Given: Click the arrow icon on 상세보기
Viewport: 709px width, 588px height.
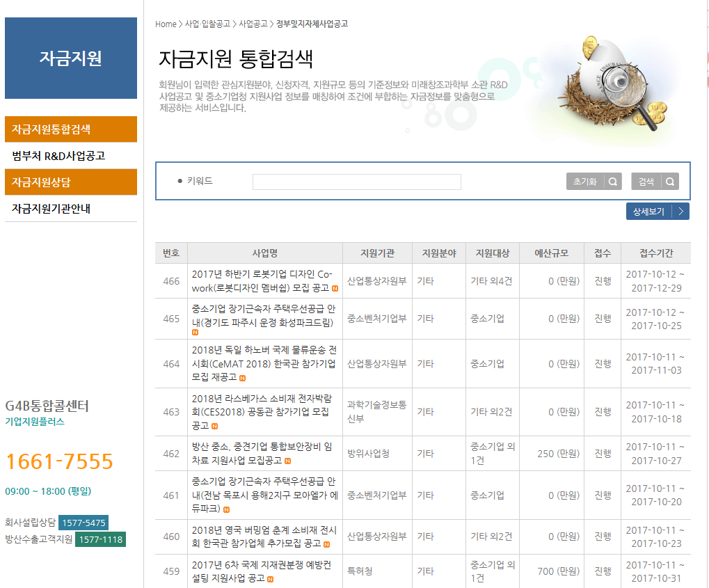Looking at the screenshot, I should [x=680, y=212].
